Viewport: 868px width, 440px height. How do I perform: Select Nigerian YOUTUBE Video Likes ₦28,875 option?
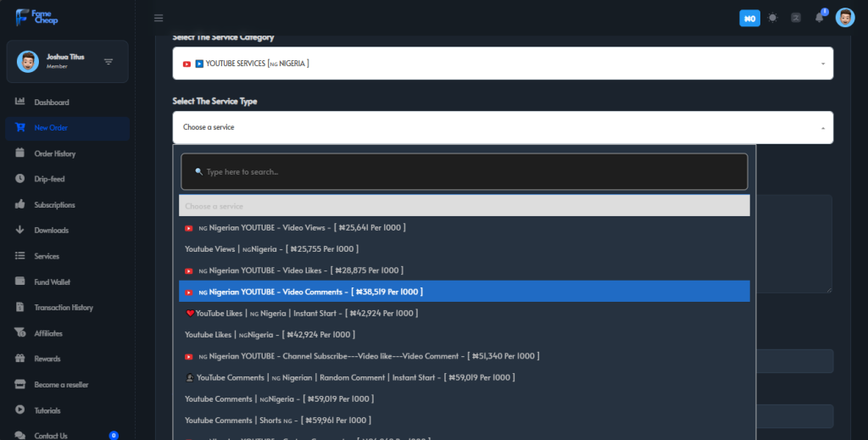coord(464,270)
